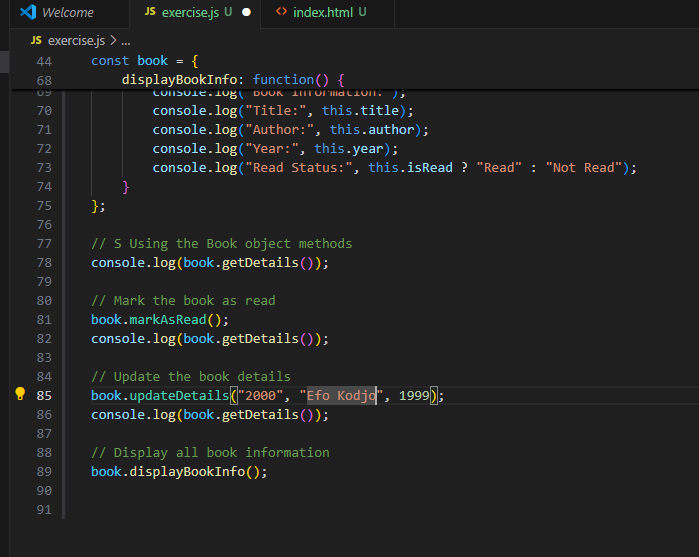Screen dimensions: 699x557
Task: Click the VS Code logo on Welcome tab
Action: pos(29,12)
